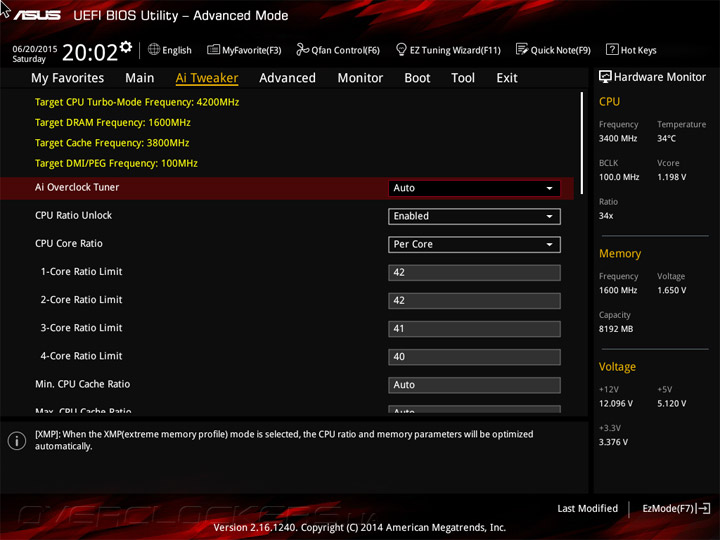This screenshot has width=720, height=540.
Task: Click the BCLK value 100.0 MHz
Action: 619,177
